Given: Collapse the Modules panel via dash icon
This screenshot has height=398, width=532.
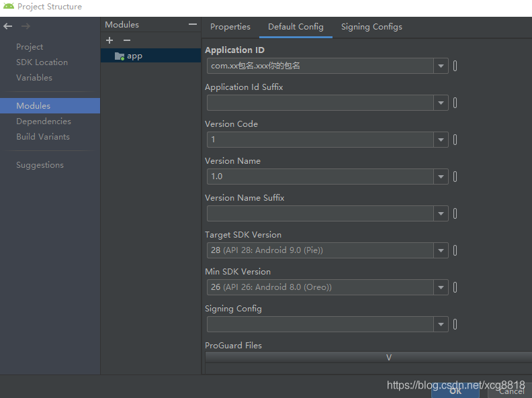Looking at the screenshot, I should click(193, 24).
